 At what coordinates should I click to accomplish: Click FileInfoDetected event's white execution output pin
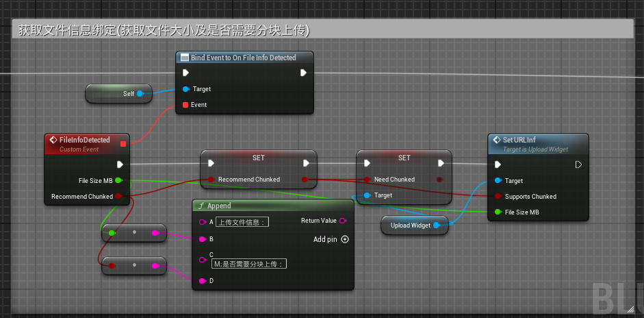(120, 164)
